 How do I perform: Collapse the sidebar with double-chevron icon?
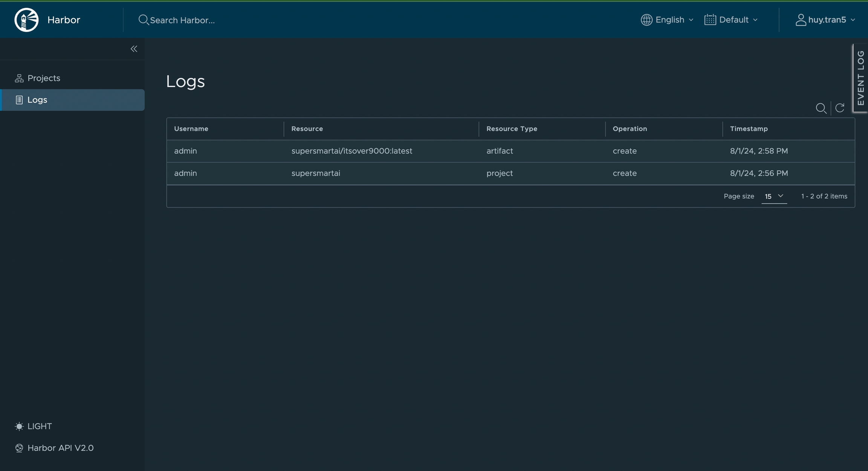point(134,49)
